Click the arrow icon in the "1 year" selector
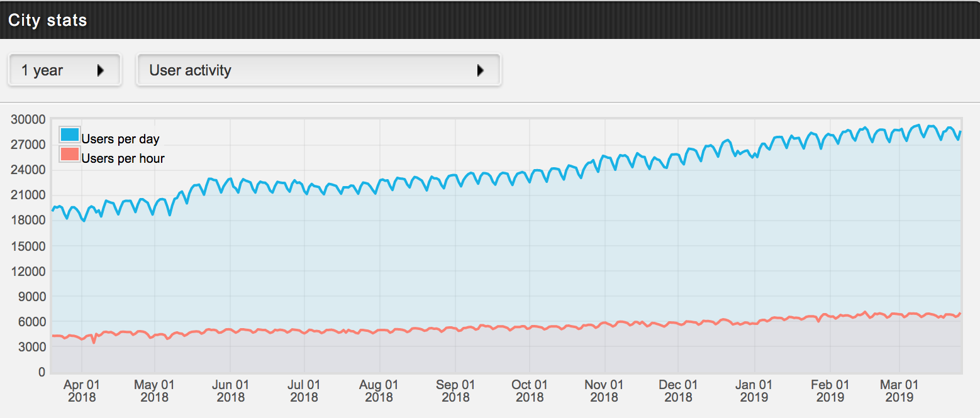 [101, 70]
